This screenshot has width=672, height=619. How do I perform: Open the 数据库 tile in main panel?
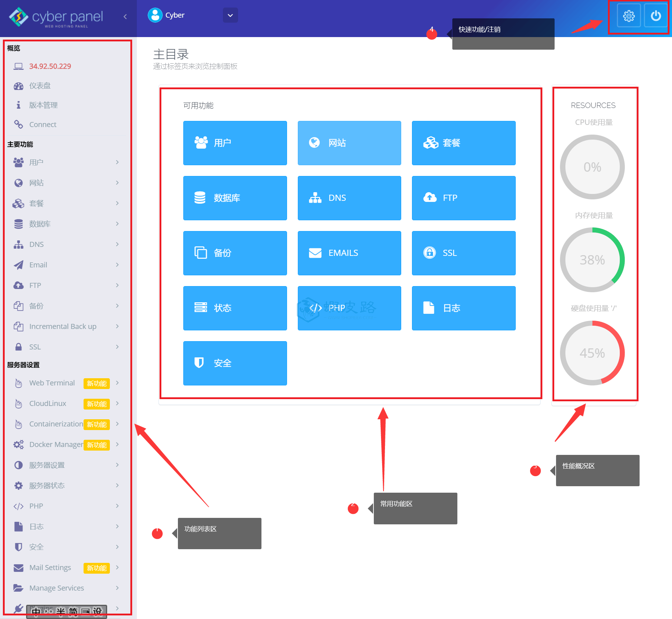tap(235, 198)
